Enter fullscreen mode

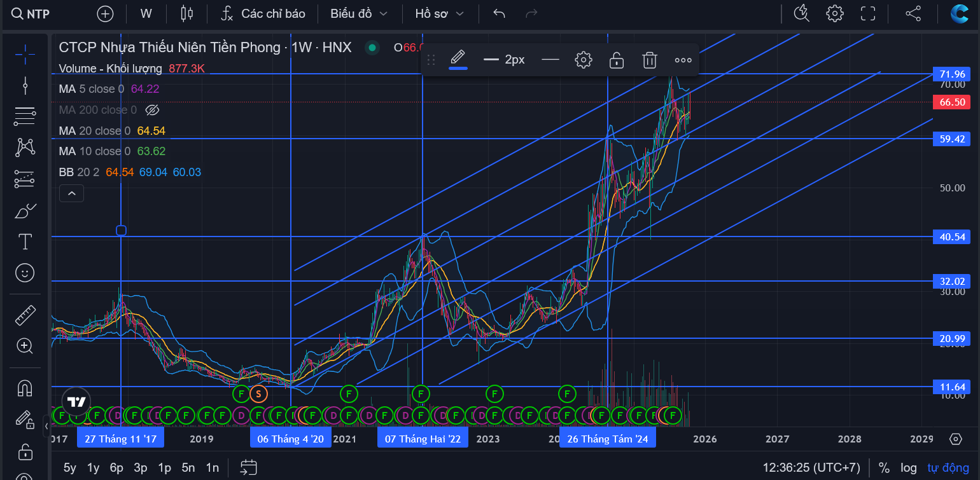click(868, 13)
